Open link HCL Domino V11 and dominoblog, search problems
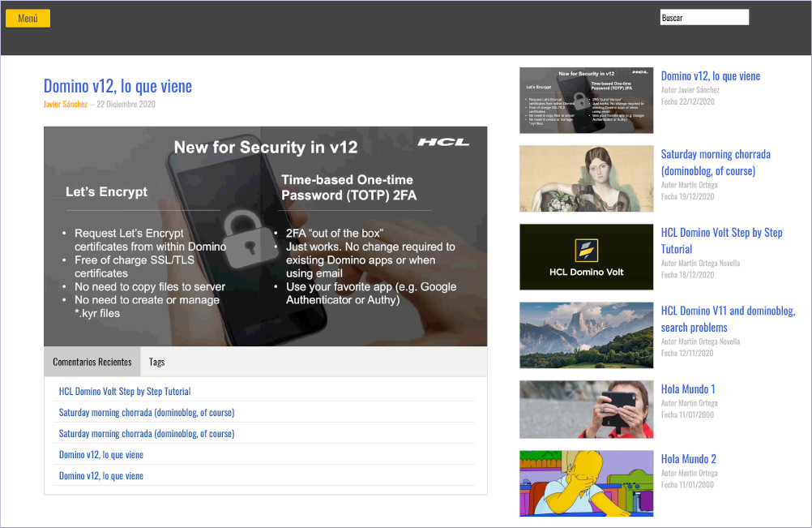 (728, 319)
